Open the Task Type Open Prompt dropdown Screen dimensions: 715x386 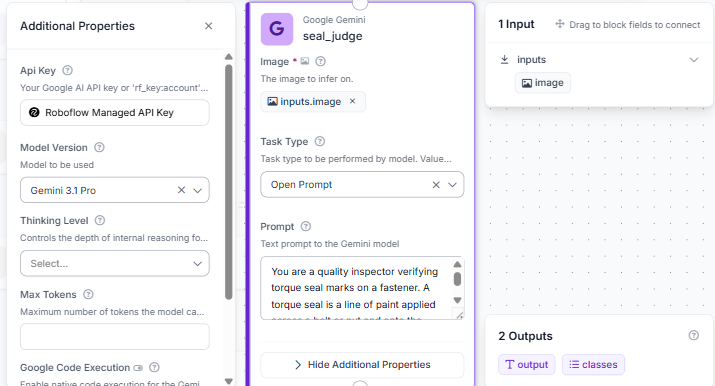(452, 185)
